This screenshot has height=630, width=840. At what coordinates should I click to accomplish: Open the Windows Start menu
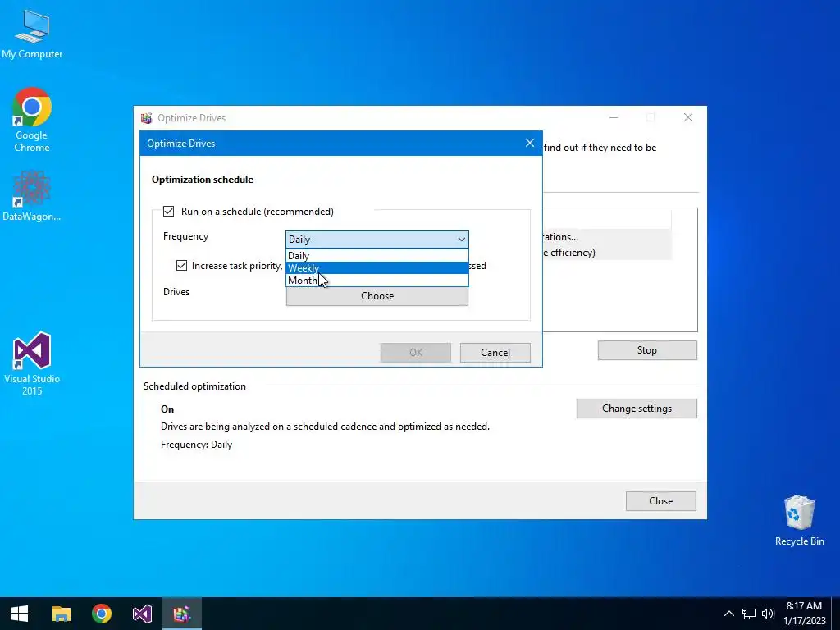pos(20,614)
